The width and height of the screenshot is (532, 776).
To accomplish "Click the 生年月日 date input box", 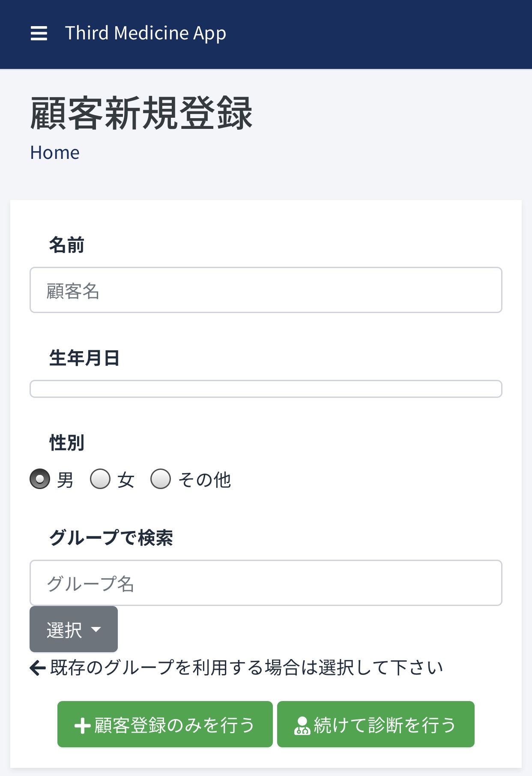I will (x=266, y=389).
